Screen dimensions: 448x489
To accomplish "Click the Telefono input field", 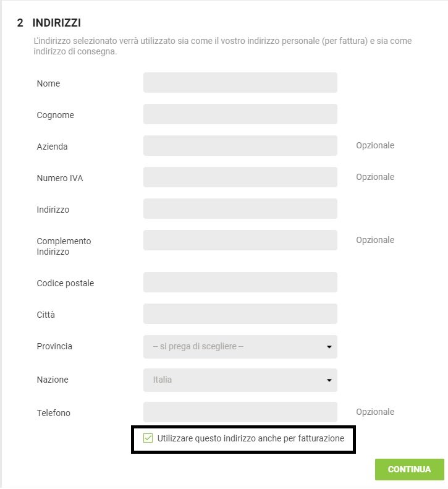I will tap(240, 412).
